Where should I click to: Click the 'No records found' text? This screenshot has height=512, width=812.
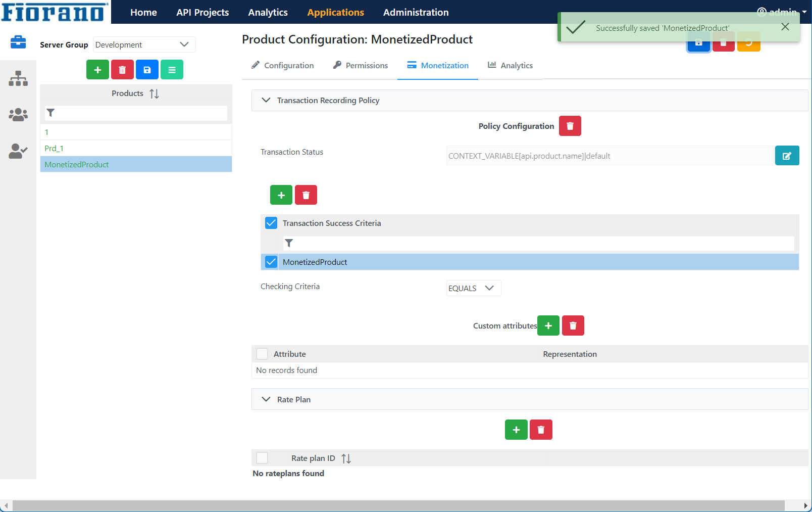point(286,370)
